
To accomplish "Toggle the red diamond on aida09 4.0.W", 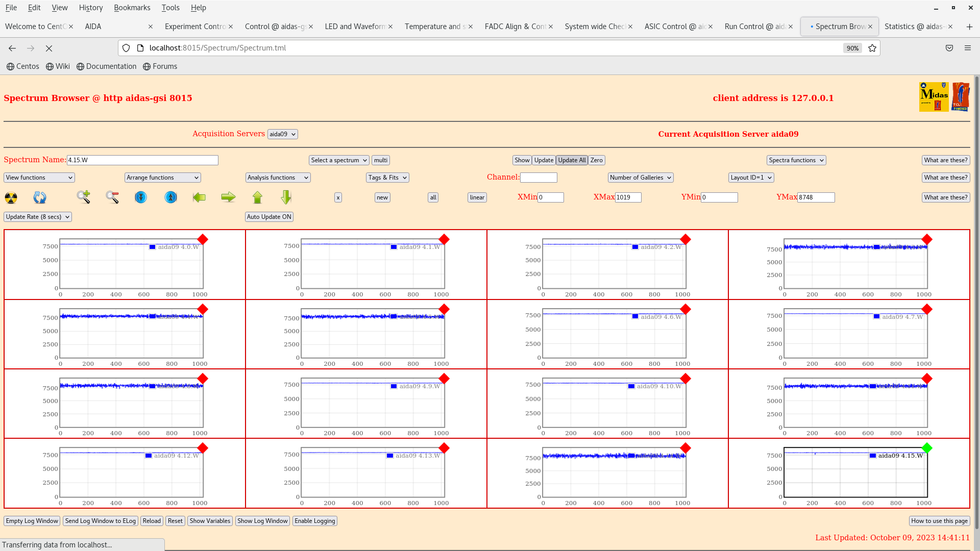I will pos(203,239).
